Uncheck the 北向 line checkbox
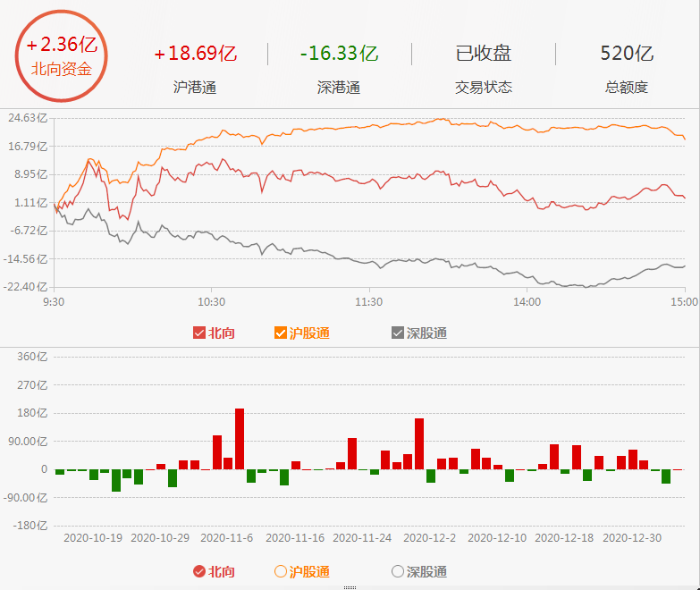 (199, 333)
